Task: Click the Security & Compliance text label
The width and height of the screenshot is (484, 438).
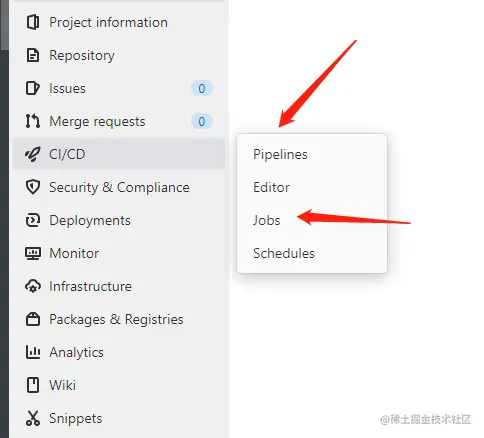Action: coord(119,187)
